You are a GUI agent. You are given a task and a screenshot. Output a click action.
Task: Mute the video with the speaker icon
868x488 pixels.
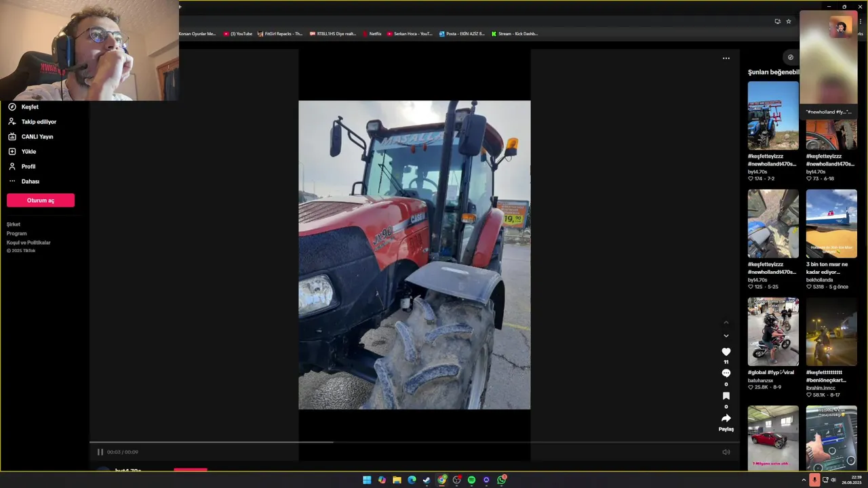pyautogui.click(x=726, y=452)
